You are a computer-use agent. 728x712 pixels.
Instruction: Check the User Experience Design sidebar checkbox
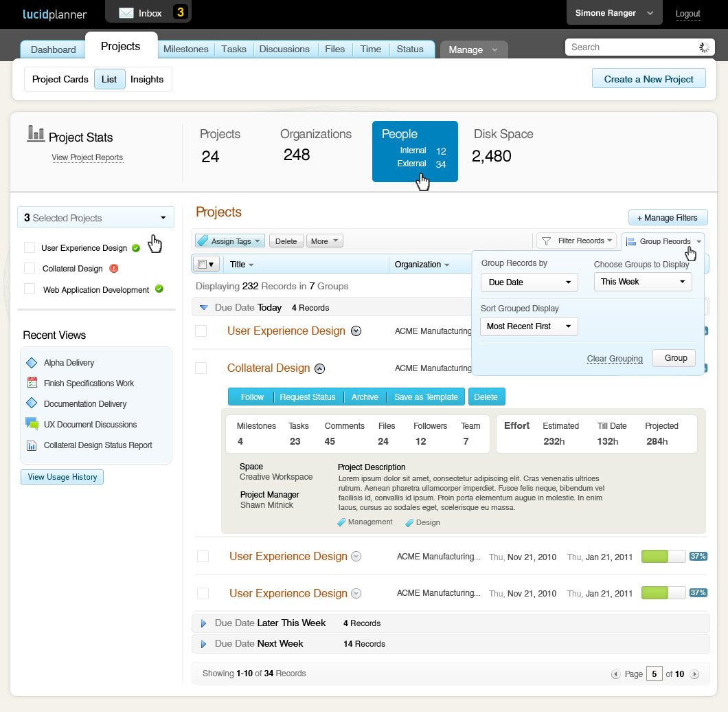(30, 247)
